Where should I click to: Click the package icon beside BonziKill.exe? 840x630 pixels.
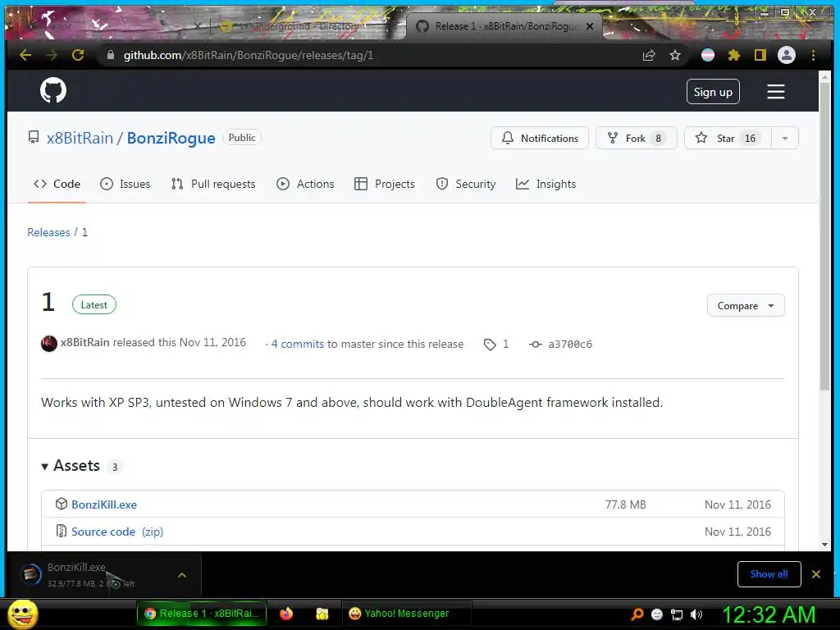[62, 504]
